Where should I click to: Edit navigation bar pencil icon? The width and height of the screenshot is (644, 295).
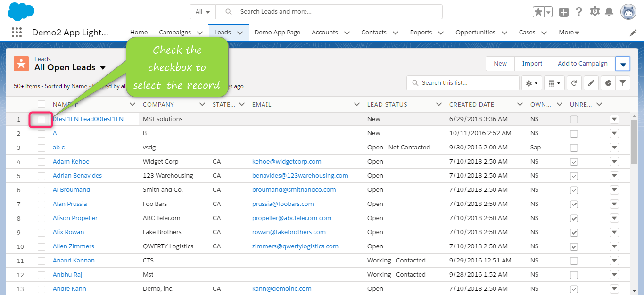(x=633, y=33)
